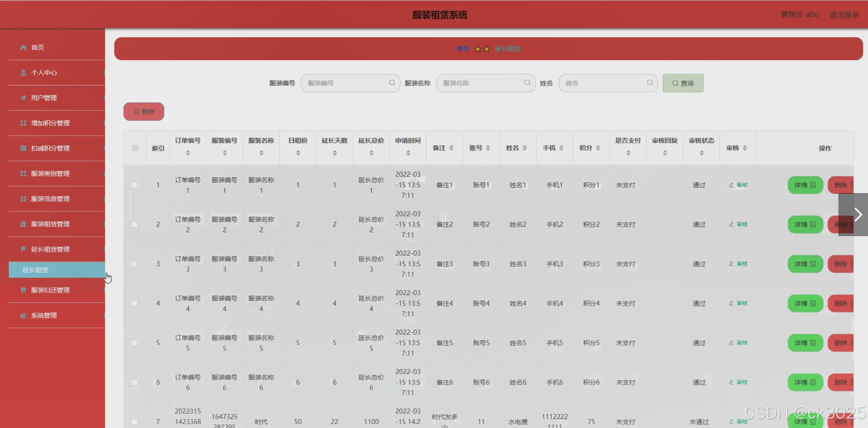Open the 延长租赁 submenu item

[x=35, y=270]
